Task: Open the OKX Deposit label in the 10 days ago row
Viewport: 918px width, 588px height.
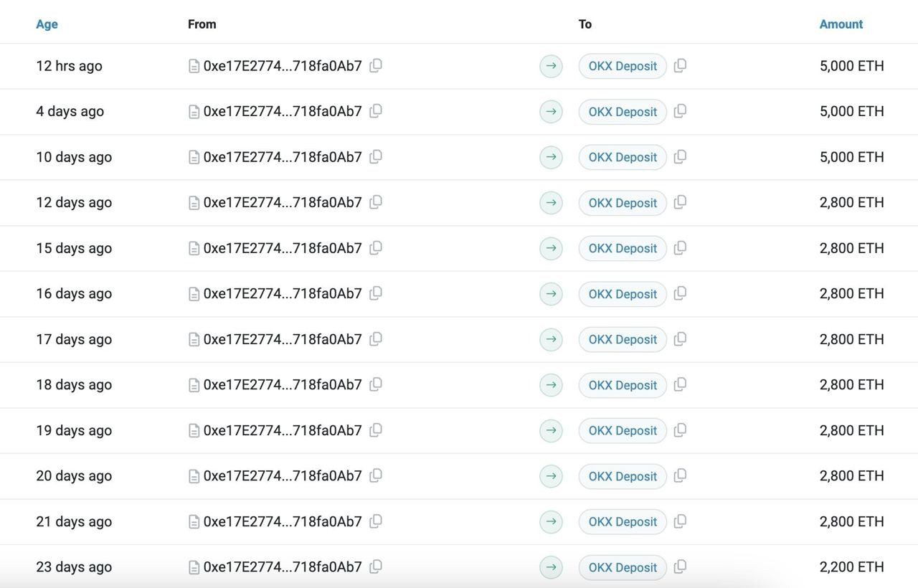Action: 623,157
